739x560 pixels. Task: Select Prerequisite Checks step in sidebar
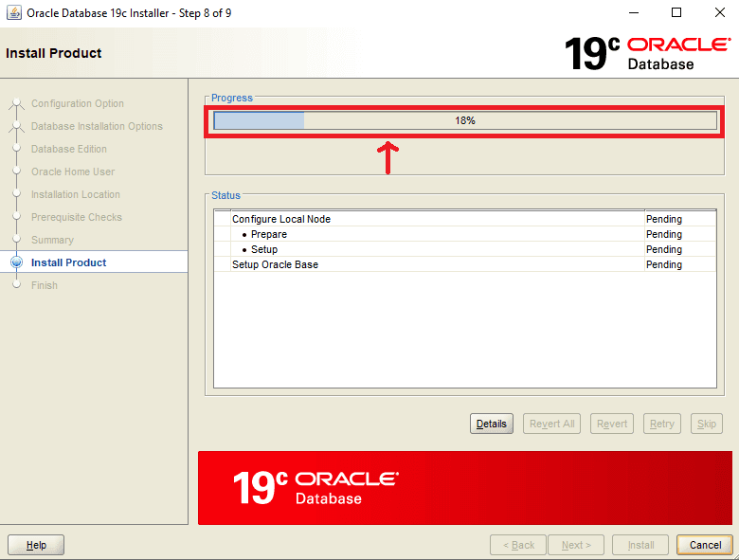(x=76, y=217)
